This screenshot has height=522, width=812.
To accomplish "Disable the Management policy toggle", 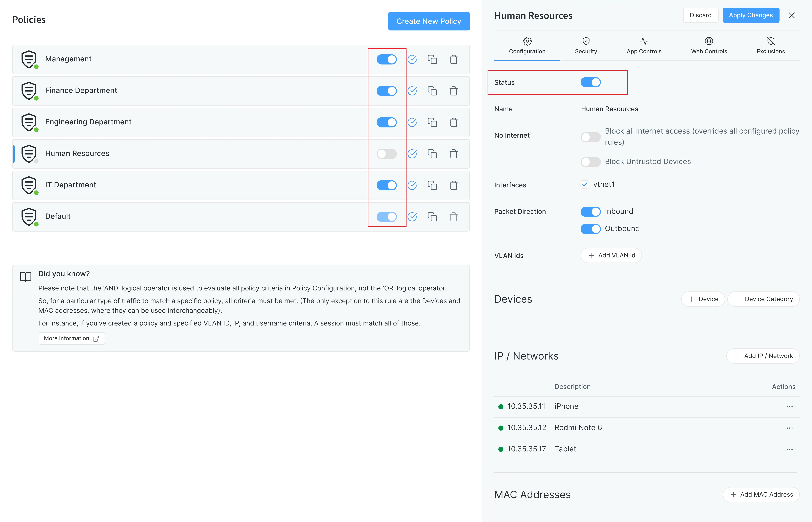I will 386,59.
